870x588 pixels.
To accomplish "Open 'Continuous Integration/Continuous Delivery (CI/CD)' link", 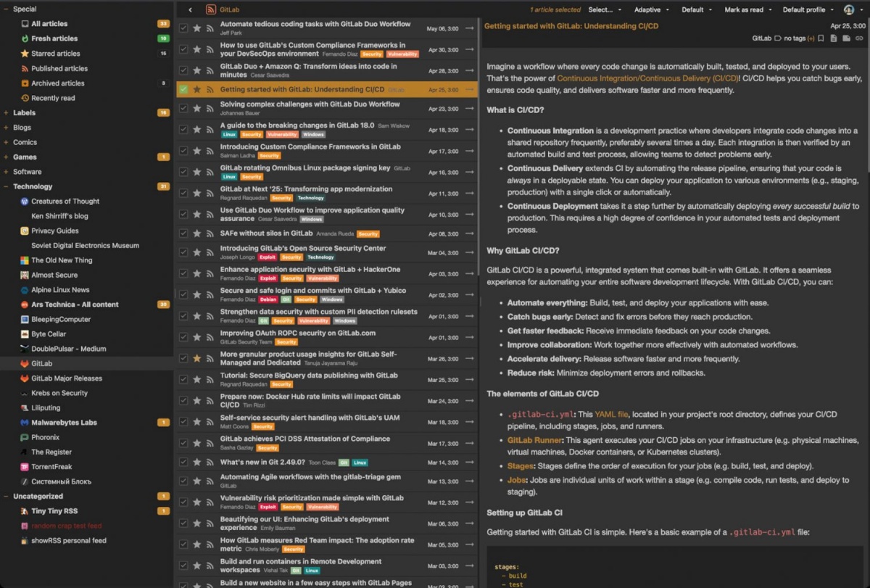I will tap(648, 78).
